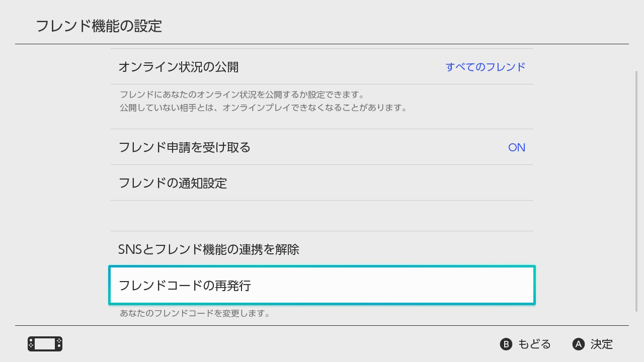Toggle the friend request ON value

pos(516,147)
